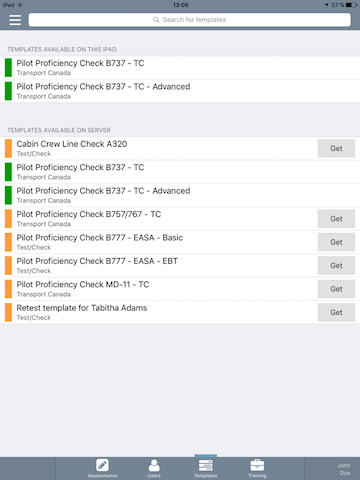The width and height of the screenshot is (360, 480).
Task: Select server row Pilot Proficiency Check MD-11 - TC
Action: point(180,289)
